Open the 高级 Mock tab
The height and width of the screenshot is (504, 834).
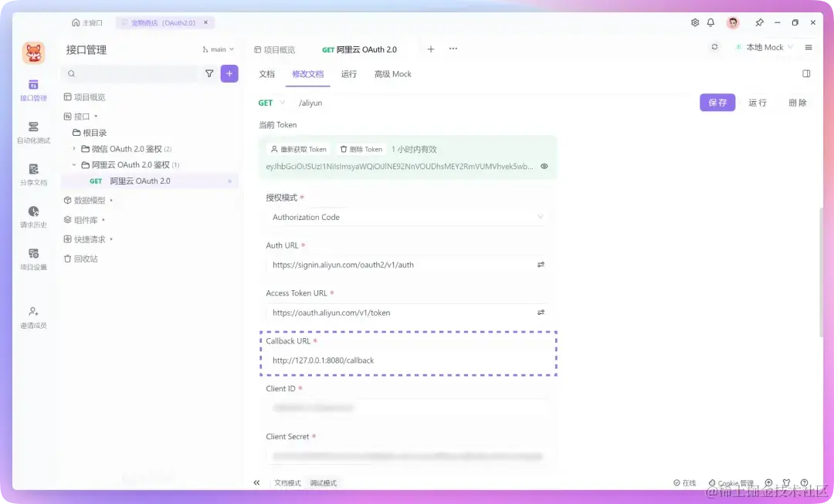click(392, 74)
